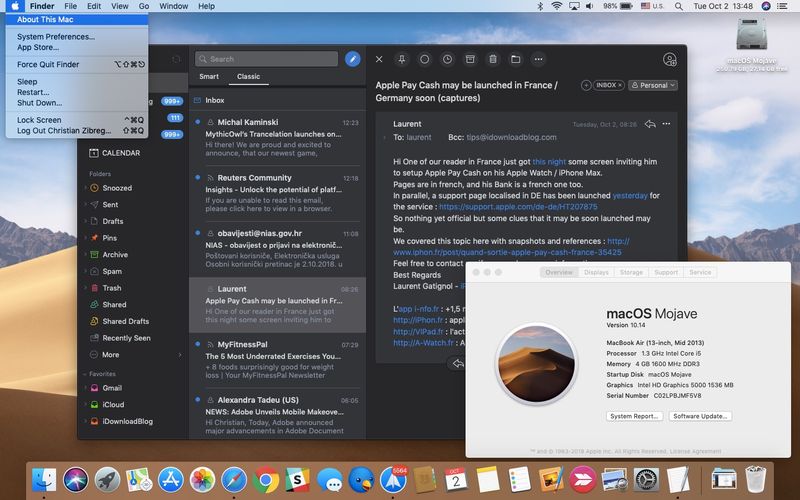Image resolution: width=800 pixels, height=500 pixels.
Task: Close the open email with the X icon
Action: point(379,59)
